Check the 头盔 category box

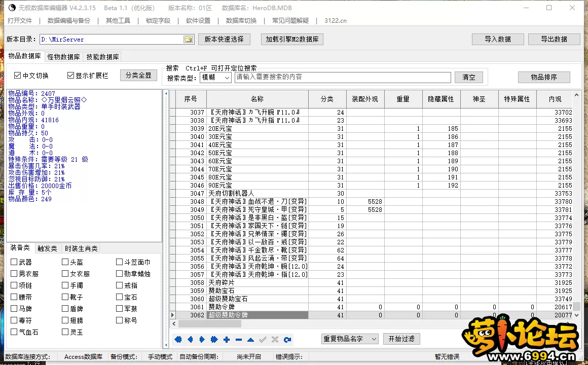[x=65, y=262]
